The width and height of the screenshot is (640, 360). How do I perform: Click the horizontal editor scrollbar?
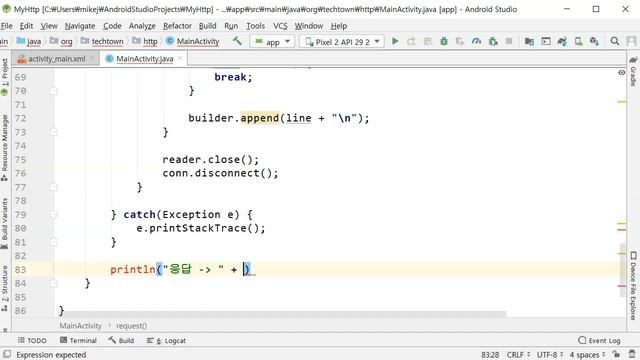[x=284, y=314]
